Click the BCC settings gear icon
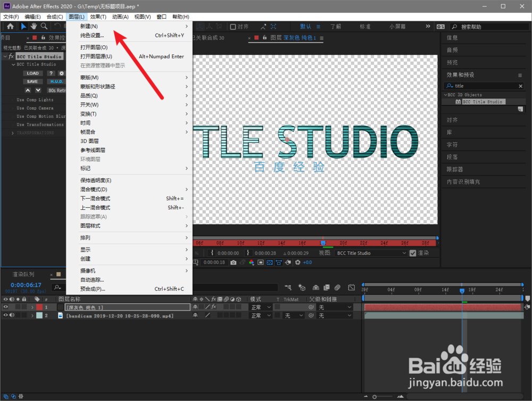The image size is (532, 401). (x=61, y=73)
